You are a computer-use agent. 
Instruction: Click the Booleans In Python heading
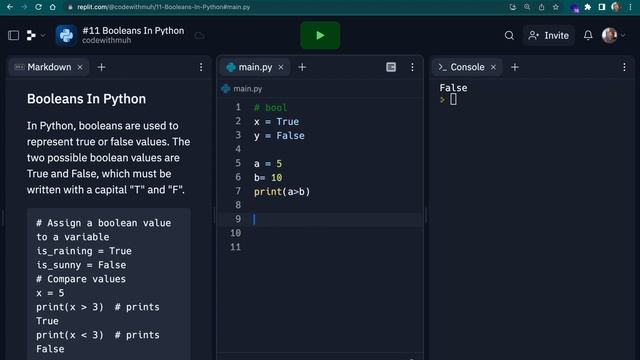87,99
